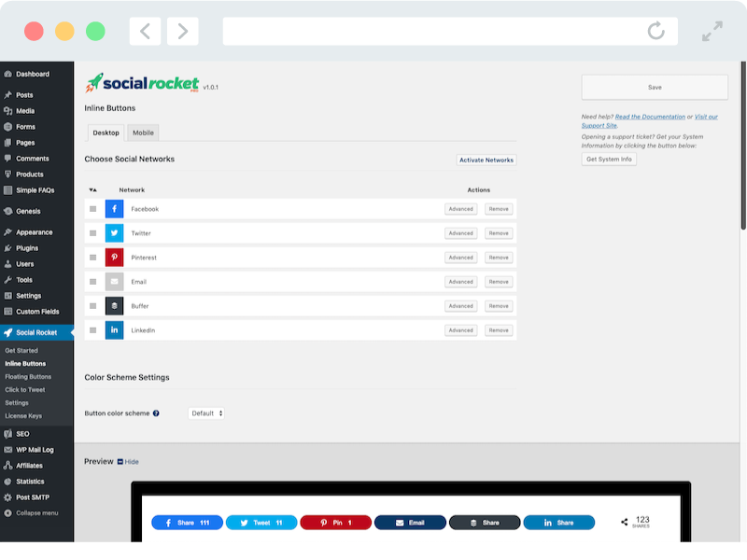The image size is (747, 560).
Task: Click the help icon beside Button color scheme
Action: click(156, 413)
